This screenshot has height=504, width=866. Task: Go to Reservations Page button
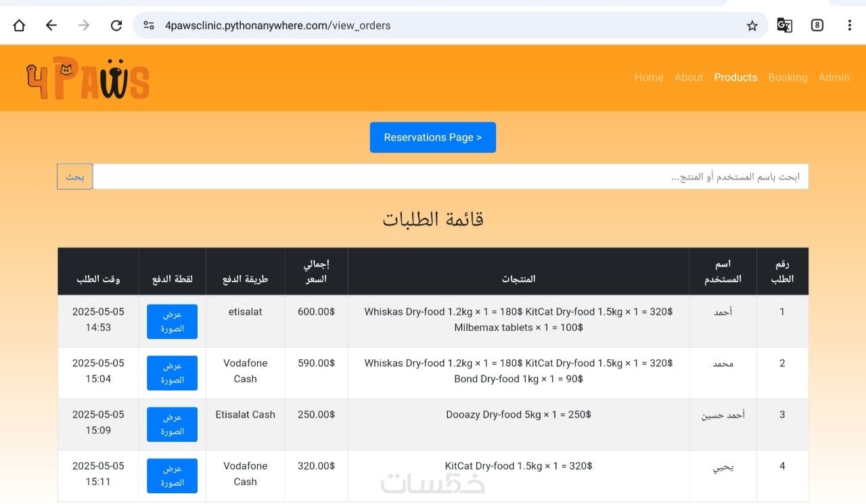(x=433, y=137)
